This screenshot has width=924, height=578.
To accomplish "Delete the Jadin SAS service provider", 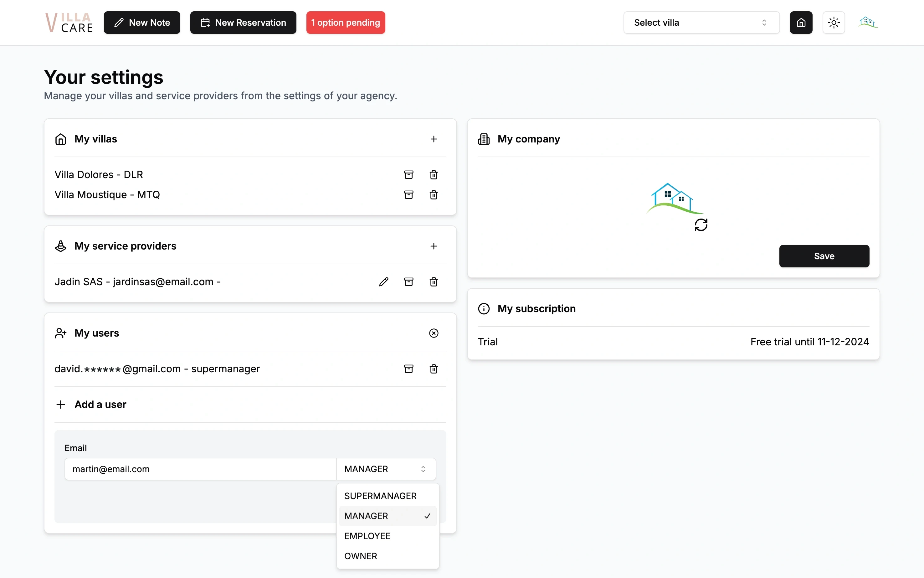I will click(x=433, y=282).
